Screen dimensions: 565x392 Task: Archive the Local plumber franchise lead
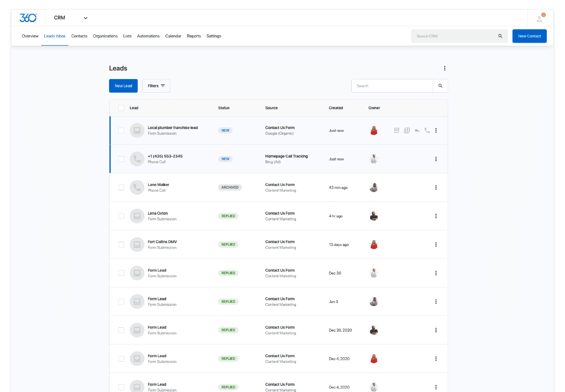point(396,130)
